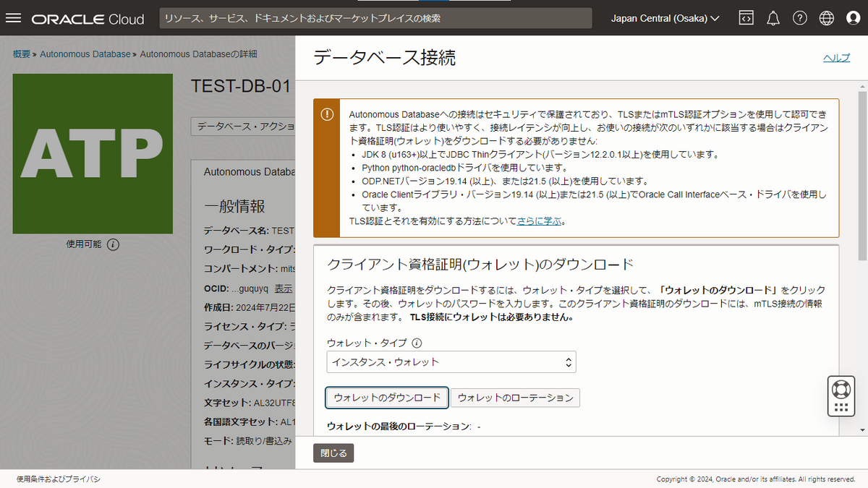The width and height of the screenshot is (868, 488).
Task: Open the wallet type dropdown
Action: [x=451, y=361]
